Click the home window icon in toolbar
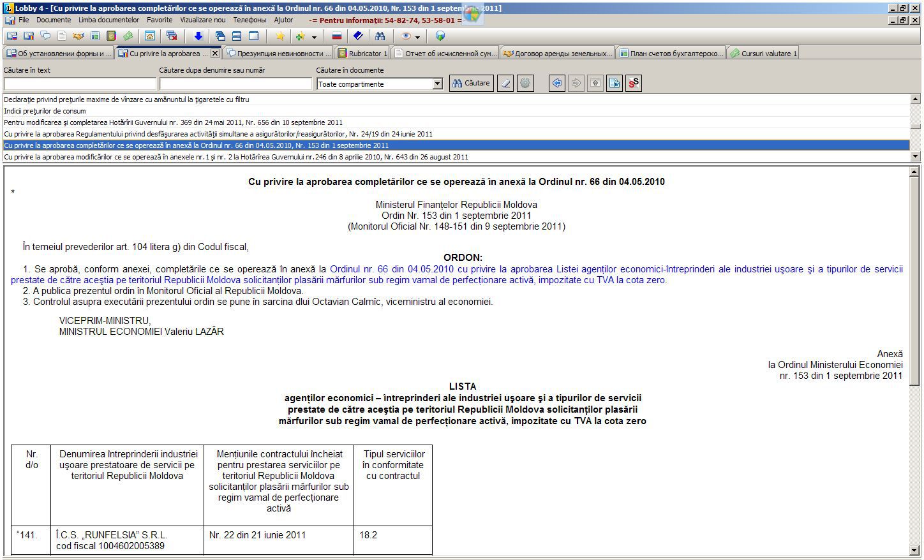 click(149, 36)
